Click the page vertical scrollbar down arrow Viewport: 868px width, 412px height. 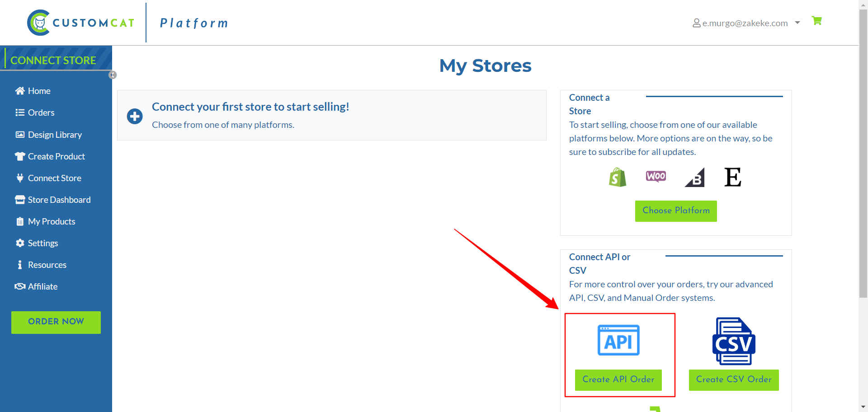pyautogui.click(x=863, y=407)
